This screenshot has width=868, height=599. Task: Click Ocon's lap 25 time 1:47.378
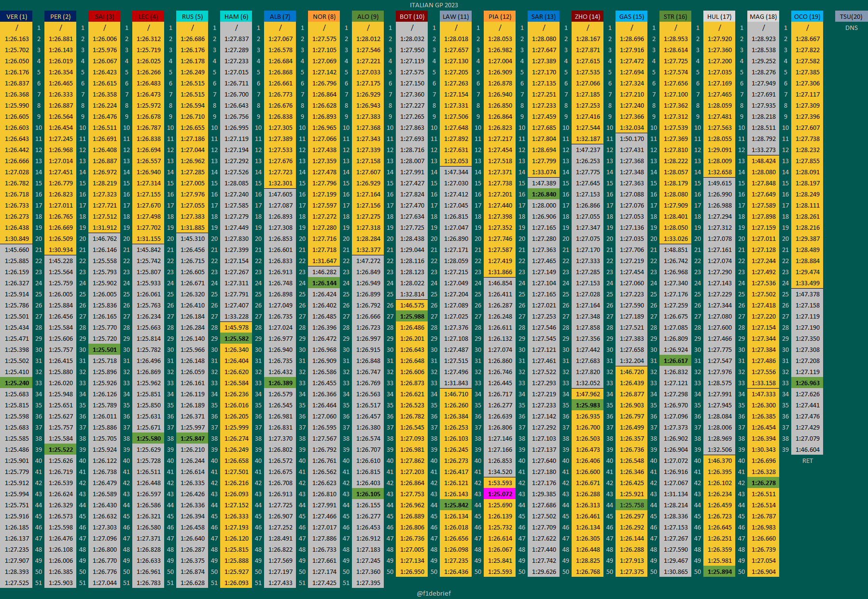pos(808,294)
